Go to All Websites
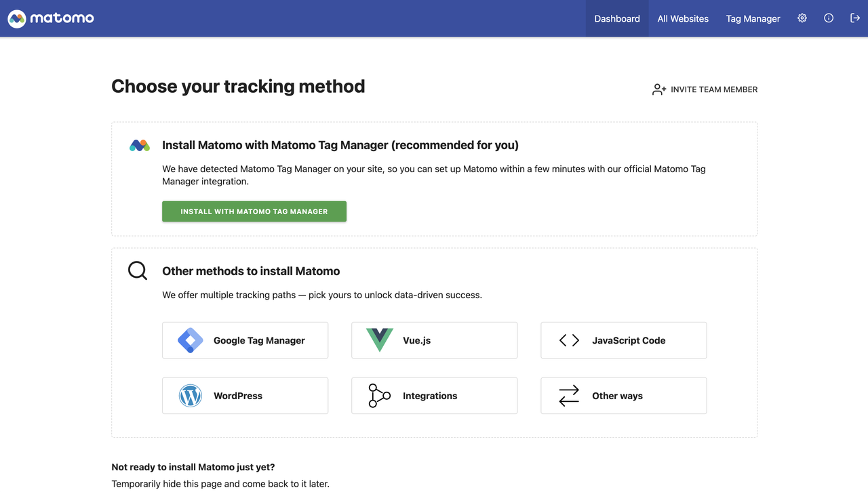868x492 pixels. click(x=683, y=18)
